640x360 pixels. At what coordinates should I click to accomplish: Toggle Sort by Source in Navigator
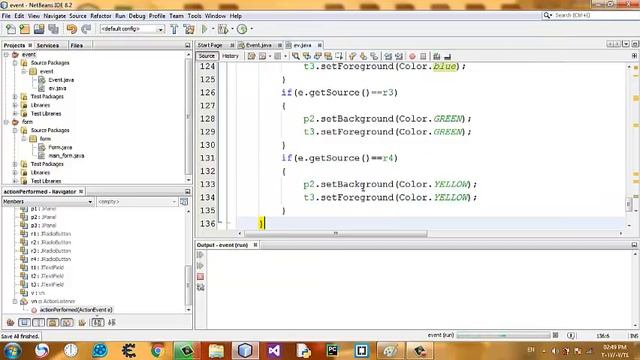click(x=112, y=322)
